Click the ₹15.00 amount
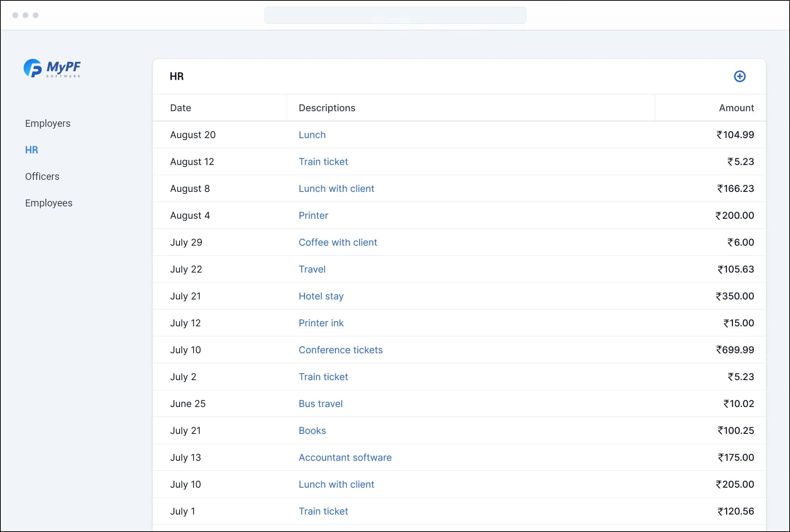 pyautogui.click(x=739, y=323)
